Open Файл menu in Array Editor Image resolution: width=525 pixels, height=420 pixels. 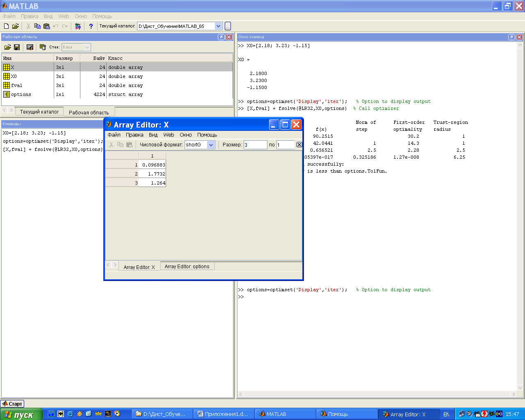tap(114, 135)
